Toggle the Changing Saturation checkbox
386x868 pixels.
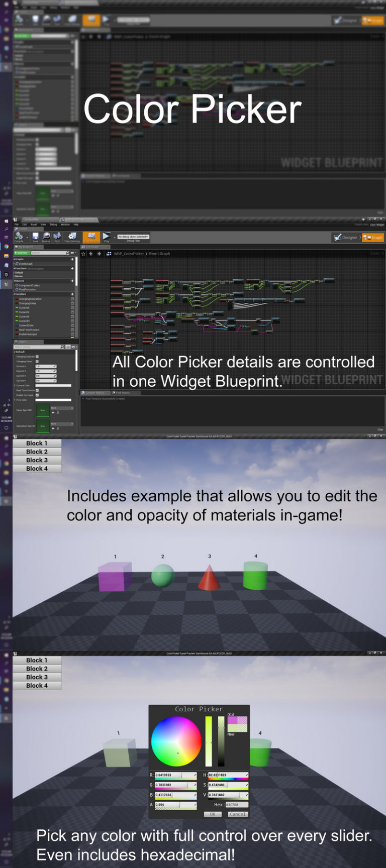pos(37,357)
